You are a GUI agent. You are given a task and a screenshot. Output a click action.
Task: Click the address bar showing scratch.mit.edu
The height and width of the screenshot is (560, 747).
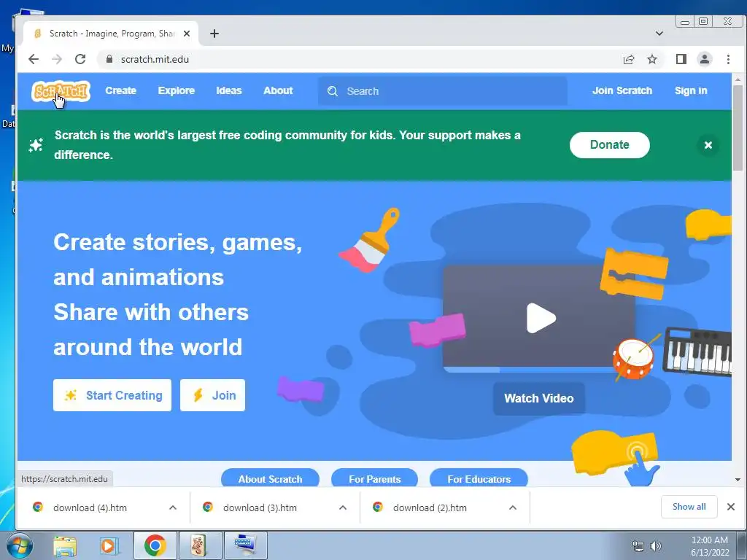coord(357,59)
